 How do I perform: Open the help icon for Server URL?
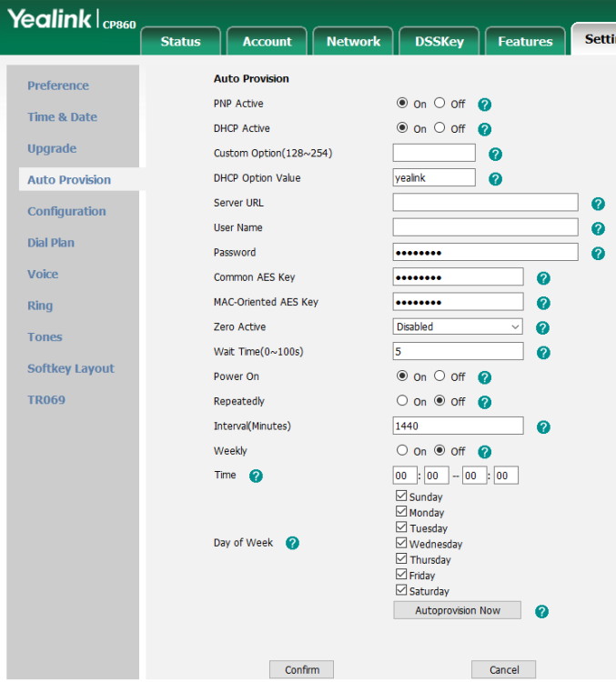click(598, 204)
